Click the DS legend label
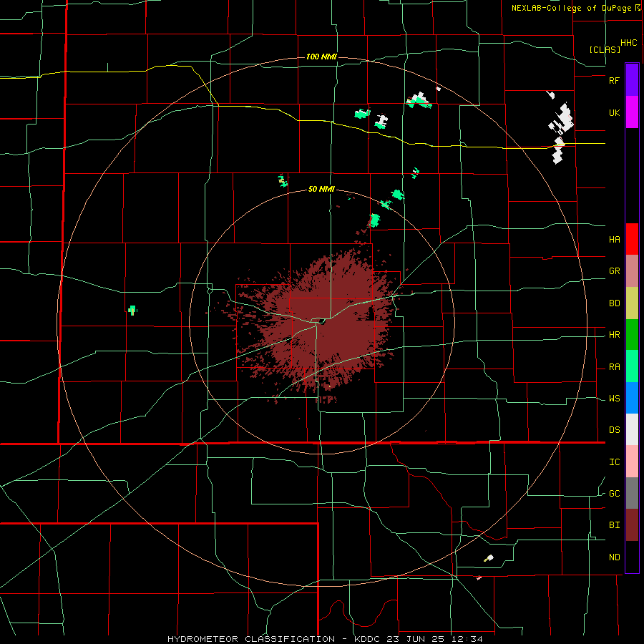Viewport: 644px width, 644px height. (x=614, y=430)
